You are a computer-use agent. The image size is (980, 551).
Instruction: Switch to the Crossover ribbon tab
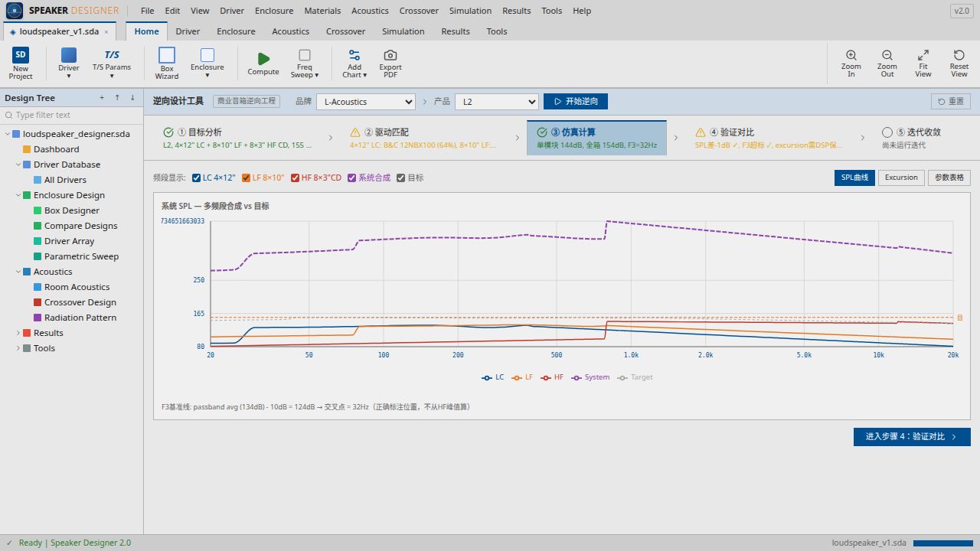(x=345, y=31)
